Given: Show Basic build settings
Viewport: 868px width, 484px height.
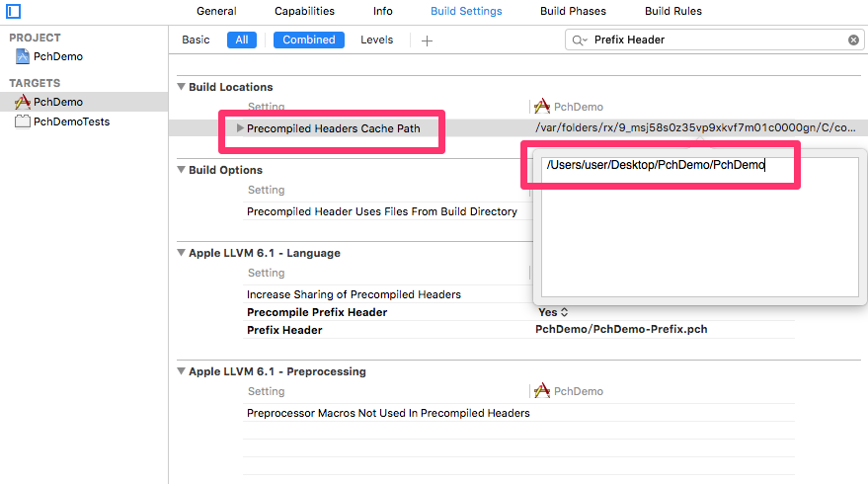Looking at the screenshot, I should [196, 40].
